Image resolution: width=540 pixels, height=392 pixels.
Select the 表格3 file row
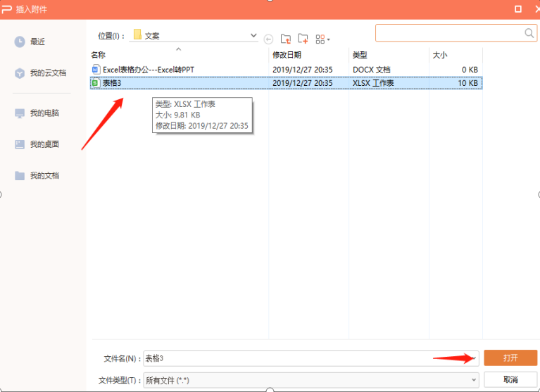pos(286,83)
